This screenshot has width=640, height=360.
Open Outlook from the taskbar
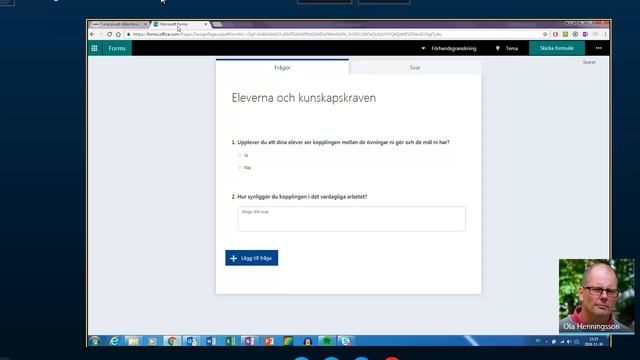(191, 341)
